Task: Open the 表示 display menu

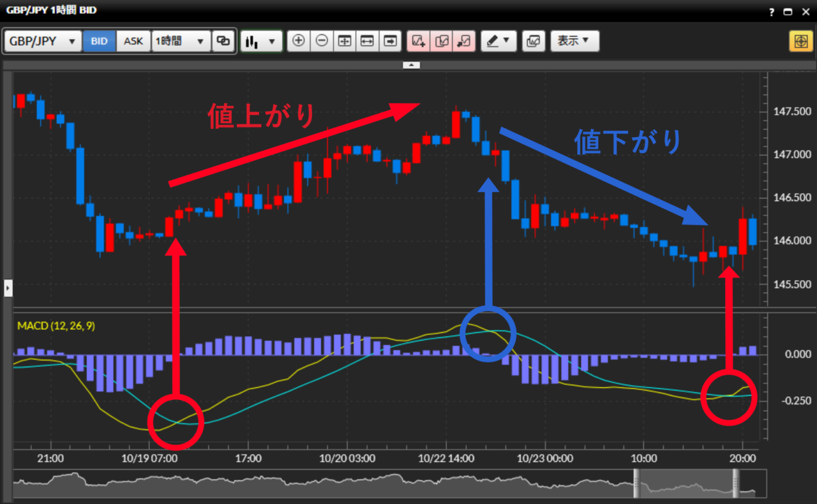Action: click(x=575, y=41)
